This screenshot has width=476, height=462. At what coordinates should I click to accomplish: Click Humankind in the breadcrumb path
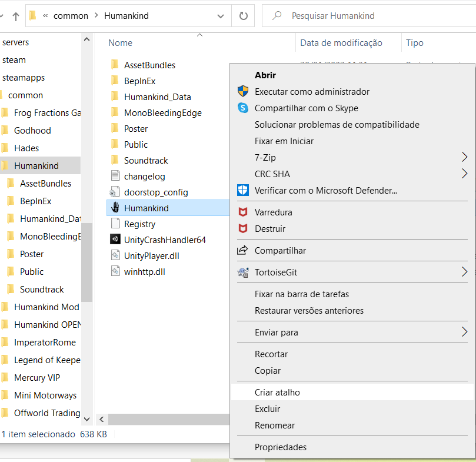pyautogui.click(x=127, y=15)
